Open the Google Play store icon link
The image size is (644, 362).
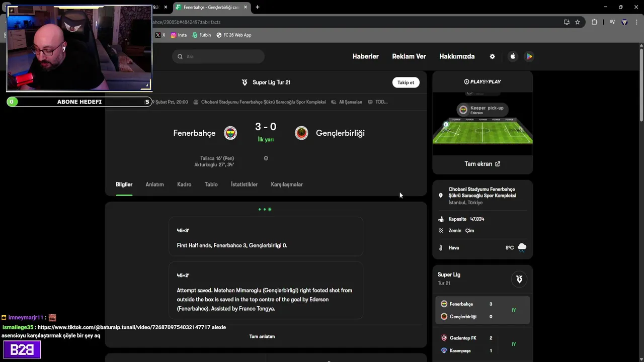point(529,56)
